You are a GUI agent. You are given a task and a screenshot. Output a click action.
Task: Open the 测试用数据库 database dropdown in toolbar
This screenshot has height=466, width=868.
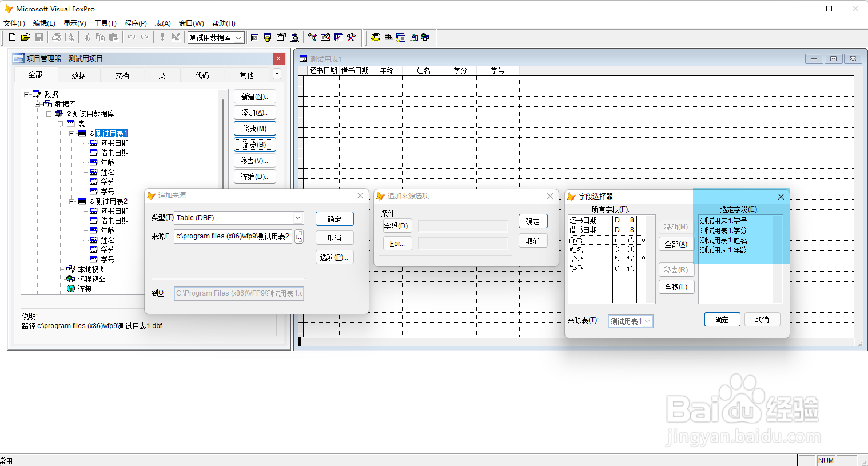pos(238,38)
